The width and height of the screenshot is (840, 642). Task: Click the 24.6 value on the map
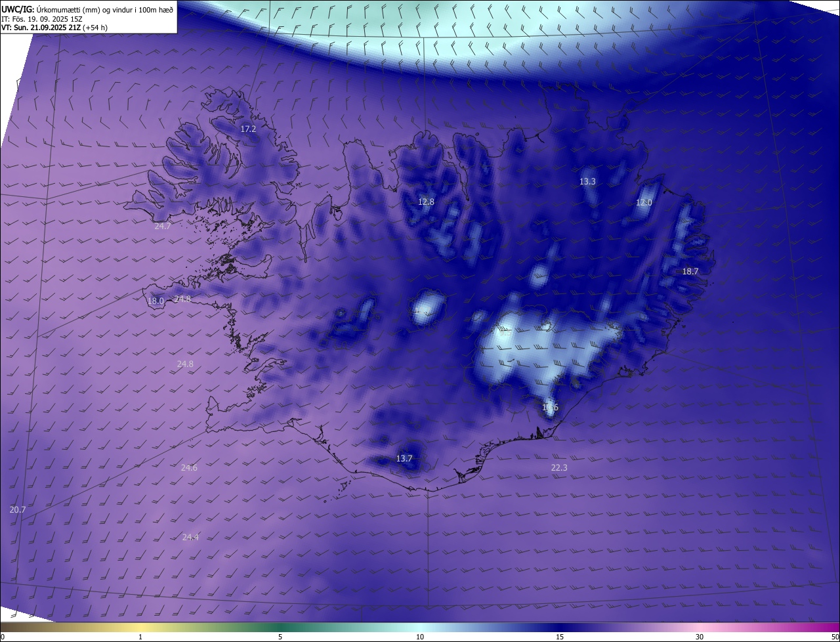click(189, 468)
